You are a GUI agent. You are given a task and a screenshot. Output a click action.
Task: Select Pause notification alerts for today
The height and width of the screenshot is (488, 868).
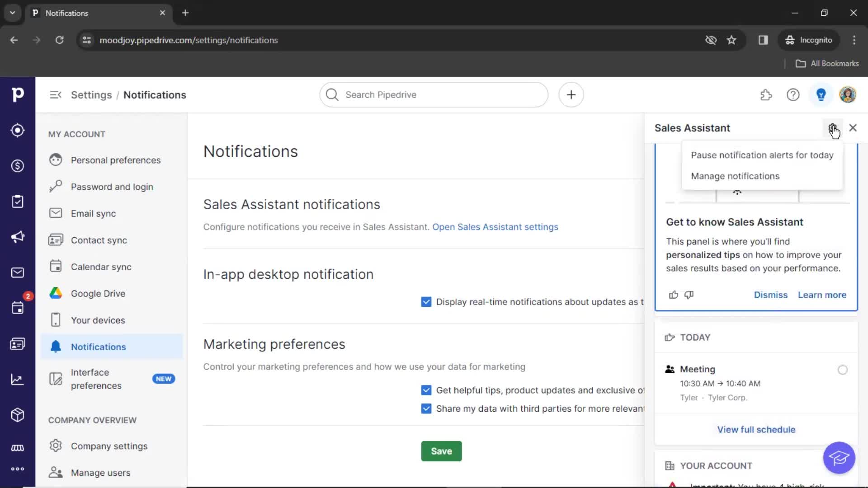(762, 155)
